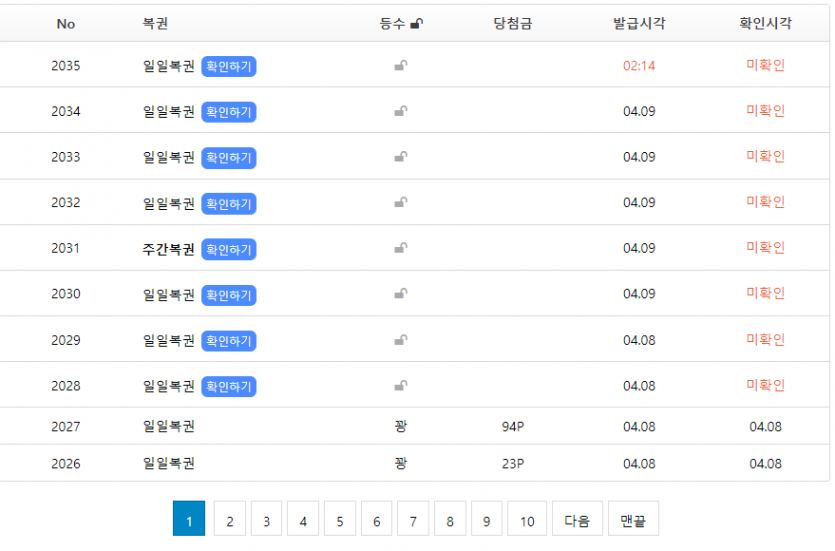Click the unlock icon in row 2033
Screen dimensions: 835x551
click(x=400, y=157)
